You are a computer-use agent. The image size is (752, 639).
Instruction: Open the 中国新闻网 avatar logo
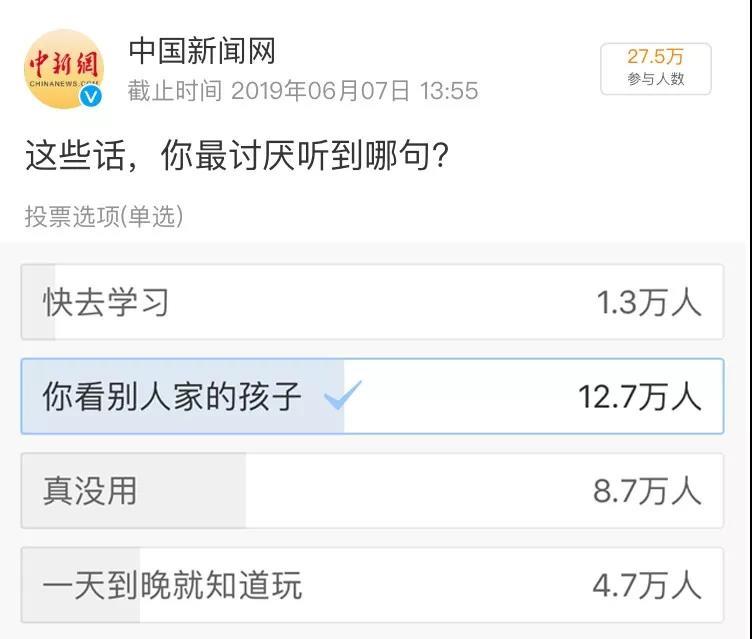point(64,69)
